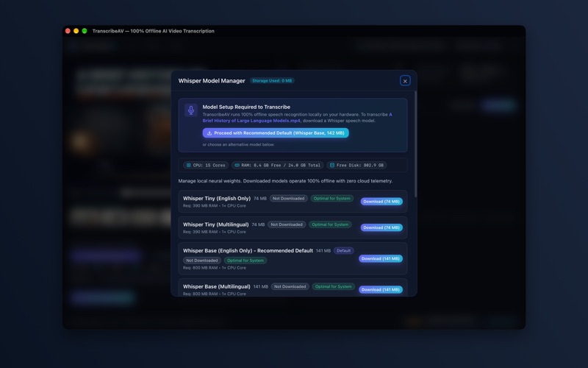This screenshot has height=368, width=588.
Task: Click the Default badge on Whisper Base
Action: coord(343,250)
